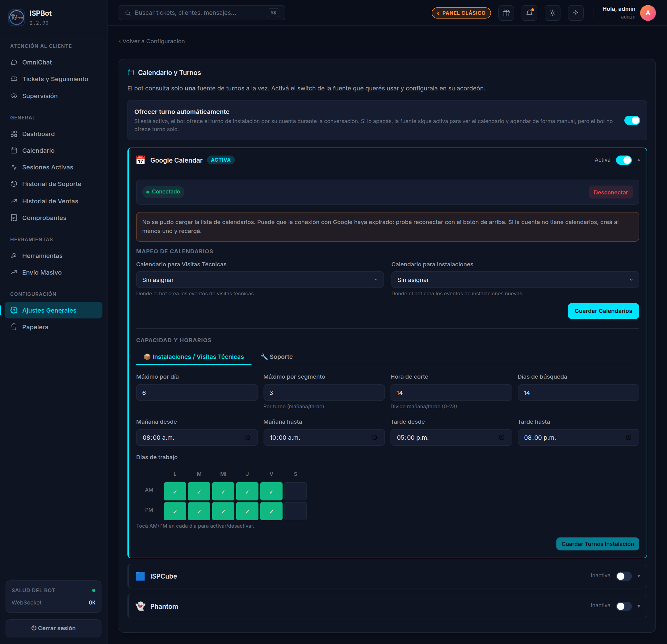
Task: Check Saturday AM work slot
Action: point(296,491)
